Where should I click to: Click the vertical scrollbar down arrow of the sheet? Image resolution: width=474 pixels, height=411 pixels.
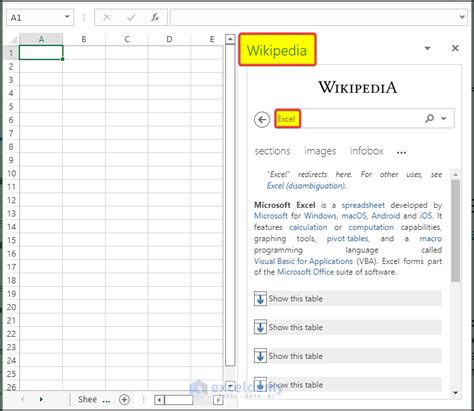coord(230,385)
